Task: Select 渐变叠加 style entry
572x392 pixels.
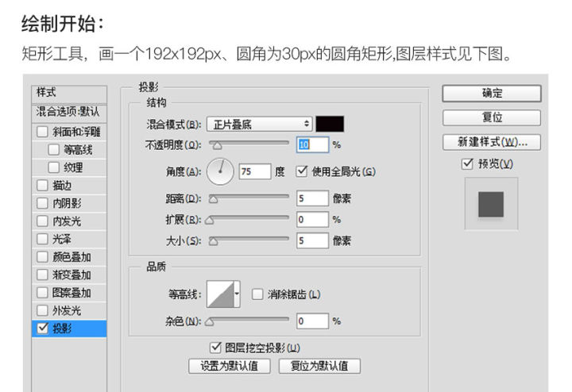Action: click(x=71, y=275)
